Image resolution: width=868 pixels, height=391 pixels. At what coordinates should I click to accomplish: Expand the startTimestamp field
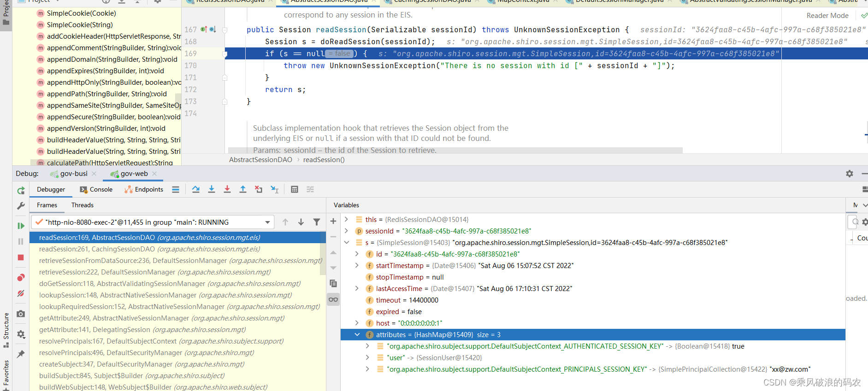coord(357,265)
